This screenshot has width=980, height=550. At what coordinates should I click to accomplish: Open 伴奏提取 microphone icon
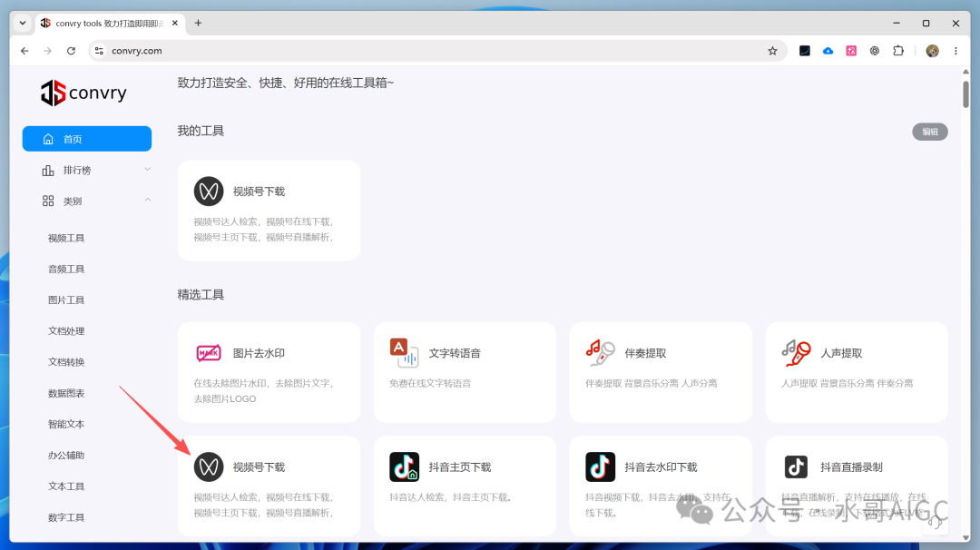(600, 353)
